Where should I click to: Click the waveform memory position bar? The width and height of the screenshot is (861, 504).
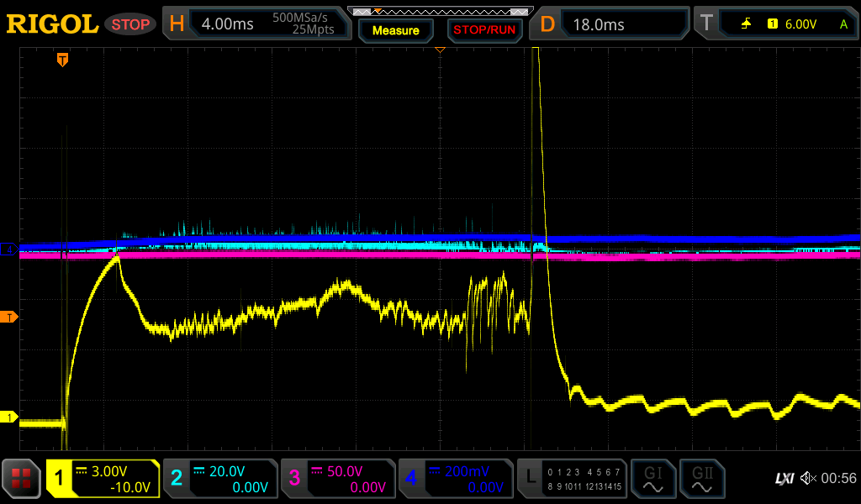pyautogui.click(x=440, y=11)
